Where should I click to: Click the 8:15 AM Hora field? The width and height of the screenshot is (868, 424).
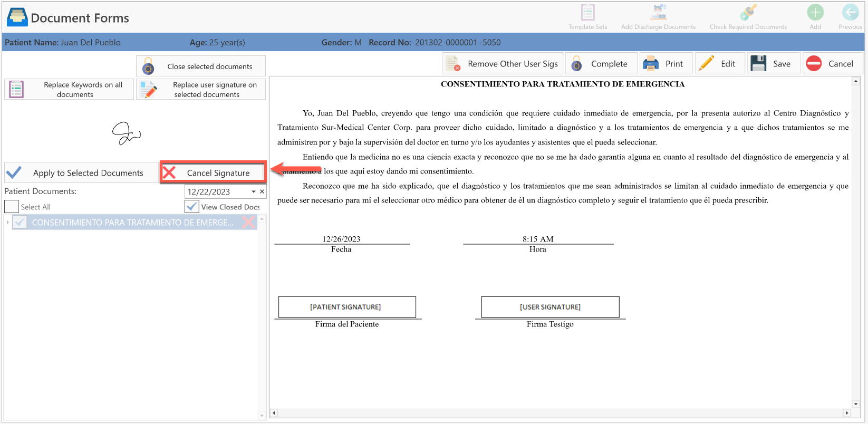coord(538,239)
